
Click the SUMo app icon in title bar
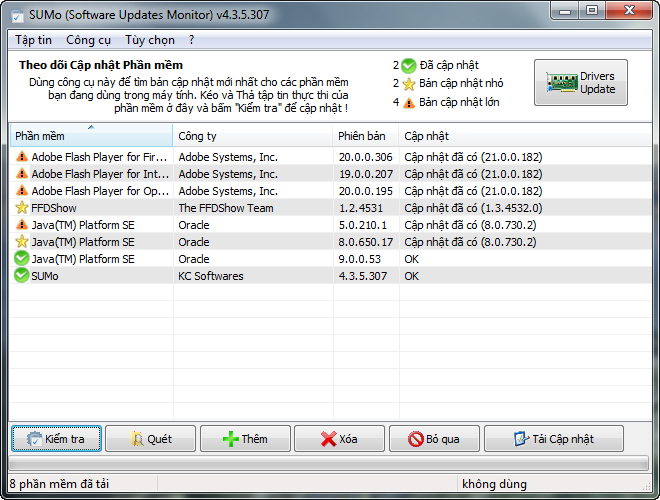coord(17,15)
